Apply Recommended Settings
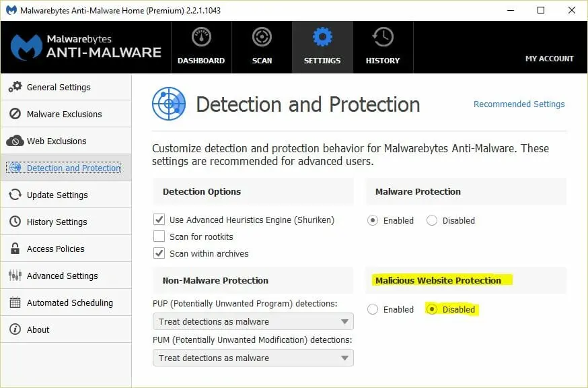Screen dimensions: 588x388 [x=519, y=104]
